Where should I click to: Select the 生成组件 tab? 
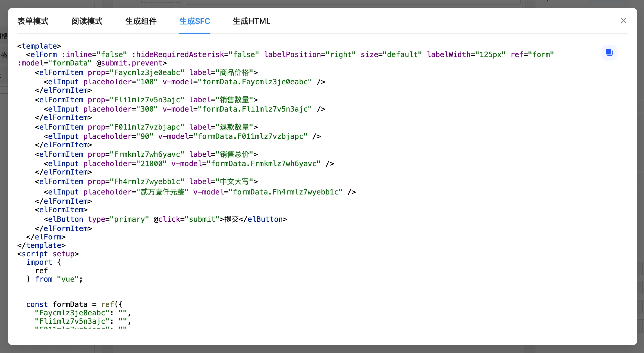[141, 21]
